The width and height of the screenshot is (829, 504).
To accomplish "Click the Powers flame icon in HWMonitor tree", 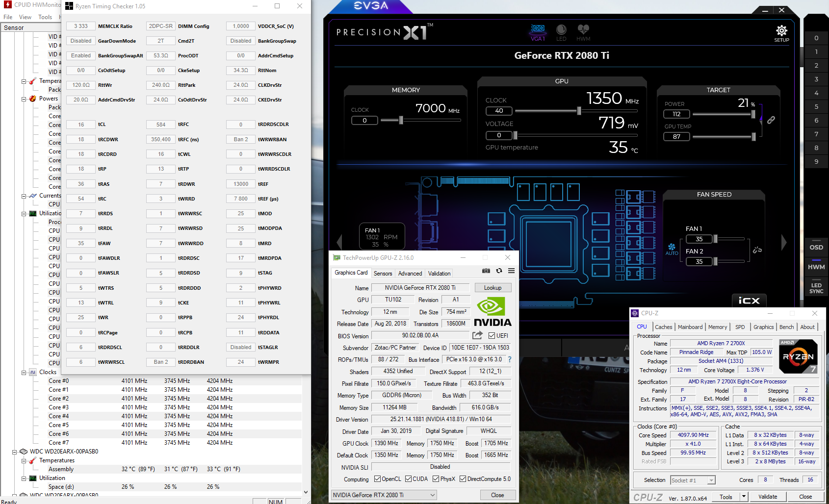I will [33, 99].
